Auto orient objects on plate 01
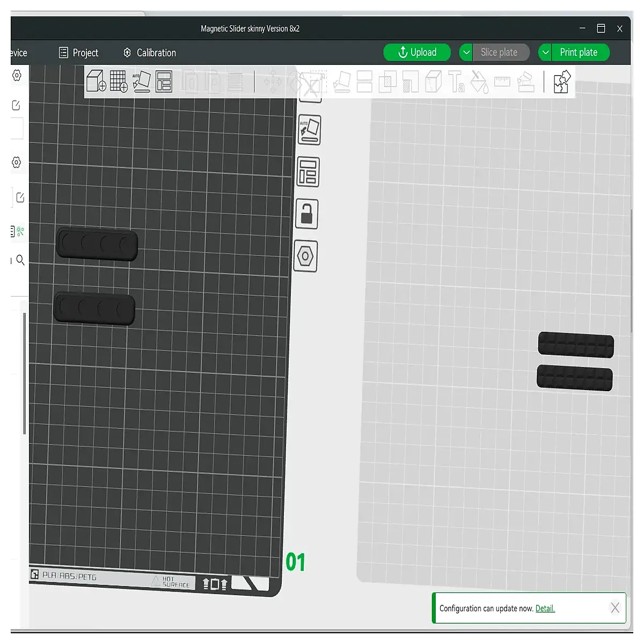Image resolution: width=644 pixels, height=644 pixels. (x=309, y=130)
